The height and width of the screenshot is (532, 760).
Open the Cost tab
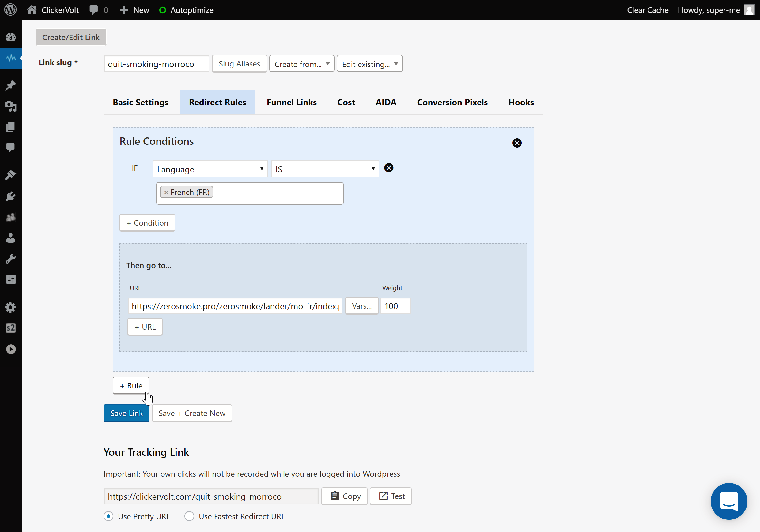pyautogui.click(x=346, y=102)
